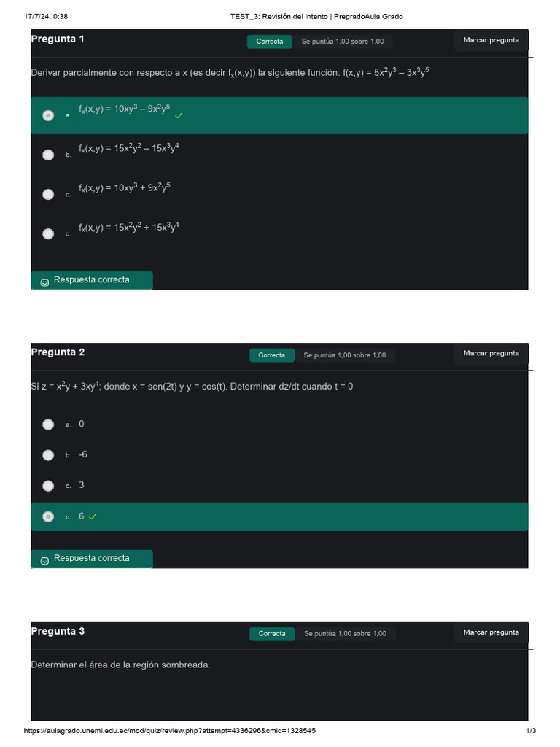Click Correcta badge on Pregunta 2

(x=272, y=355)
